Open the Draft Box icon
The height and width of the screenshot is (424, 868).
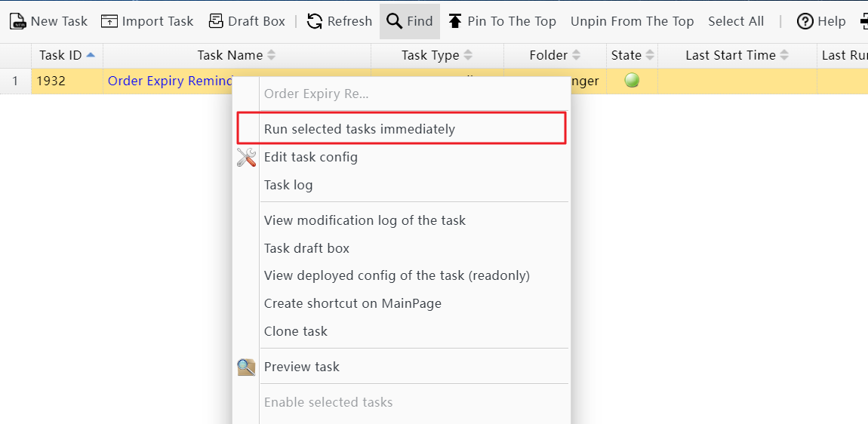coord(216,21)
